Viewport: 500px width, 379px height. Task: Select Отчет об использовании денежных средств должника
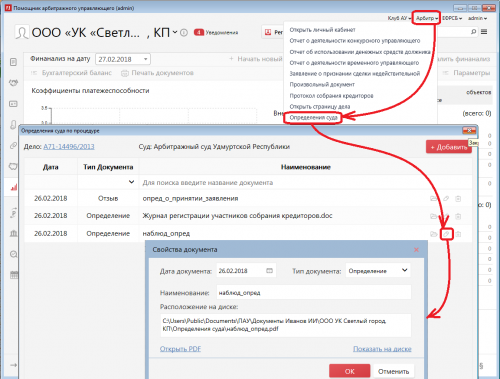[360, 52]
